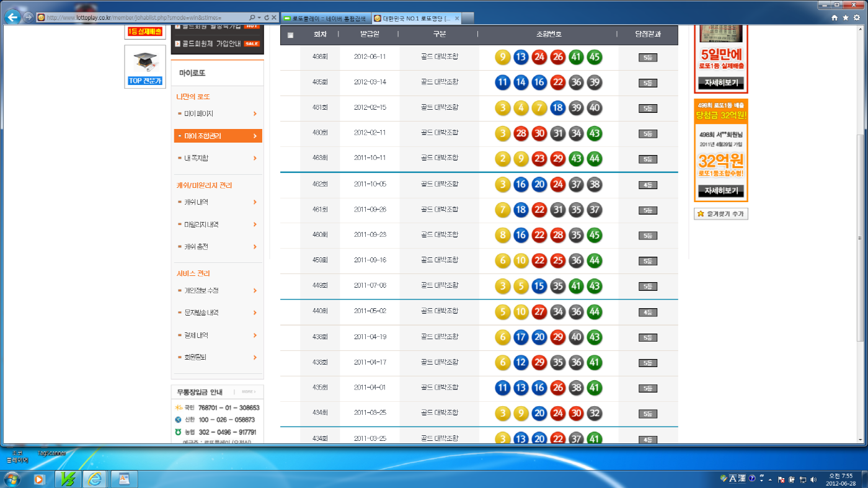This screenshot has width=868, height=488.
Task: Click the browser Back arrow button
Action: pos(12,17)
